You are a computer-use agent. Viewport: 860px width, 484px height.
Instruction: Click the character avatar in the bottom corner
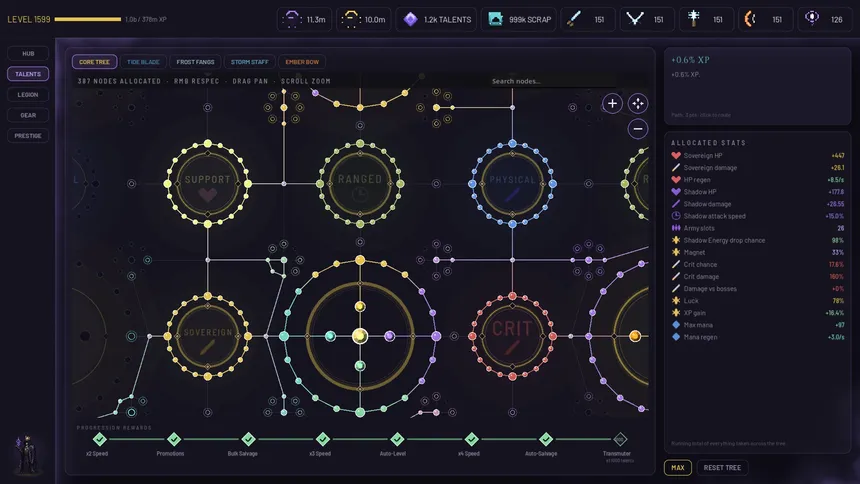point(26,454)
